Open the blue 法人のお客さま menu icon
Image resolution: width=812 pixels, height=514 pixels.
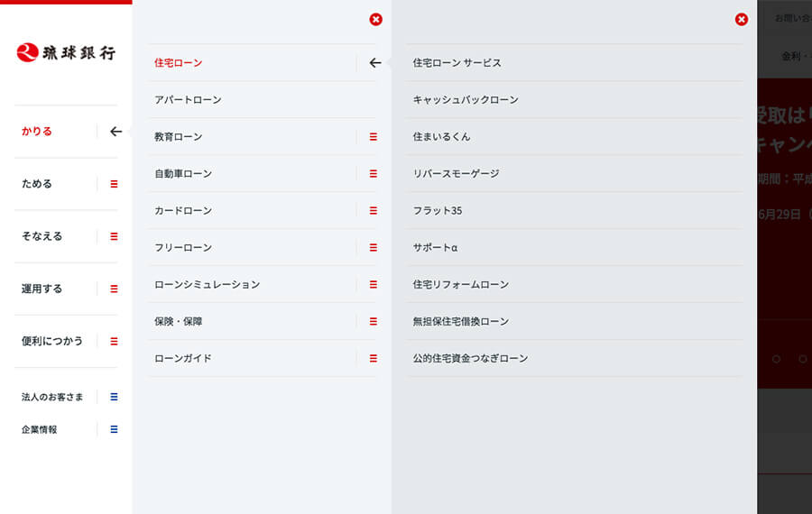pyautogui.click(x=114, y=397)
